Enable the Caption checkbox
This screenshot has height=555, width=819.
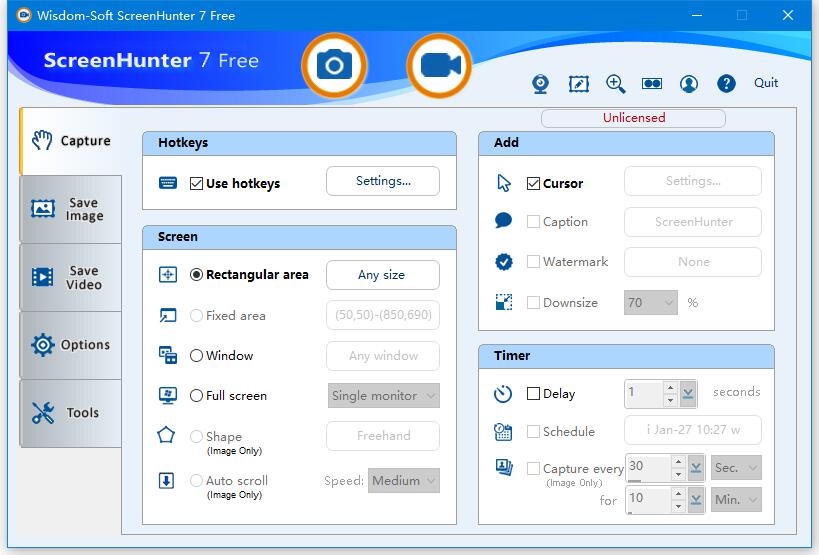[533, 221]
